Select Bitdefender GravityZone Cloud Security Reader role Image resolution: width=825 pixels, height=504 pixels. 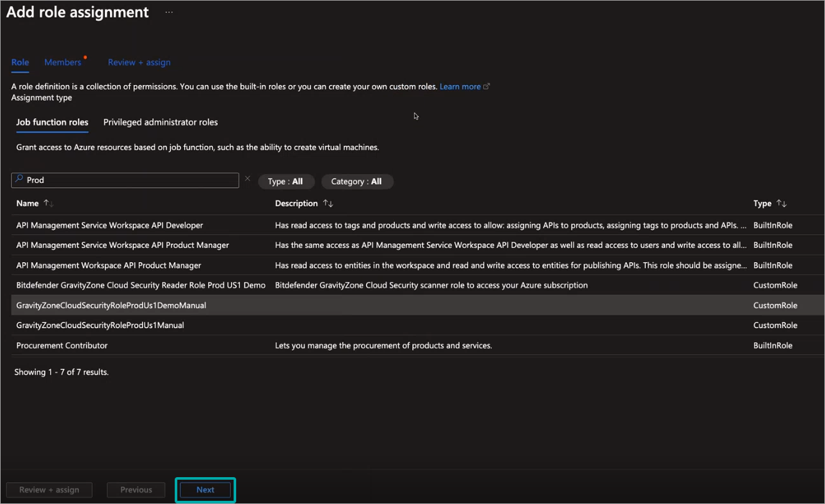point(141,285)
